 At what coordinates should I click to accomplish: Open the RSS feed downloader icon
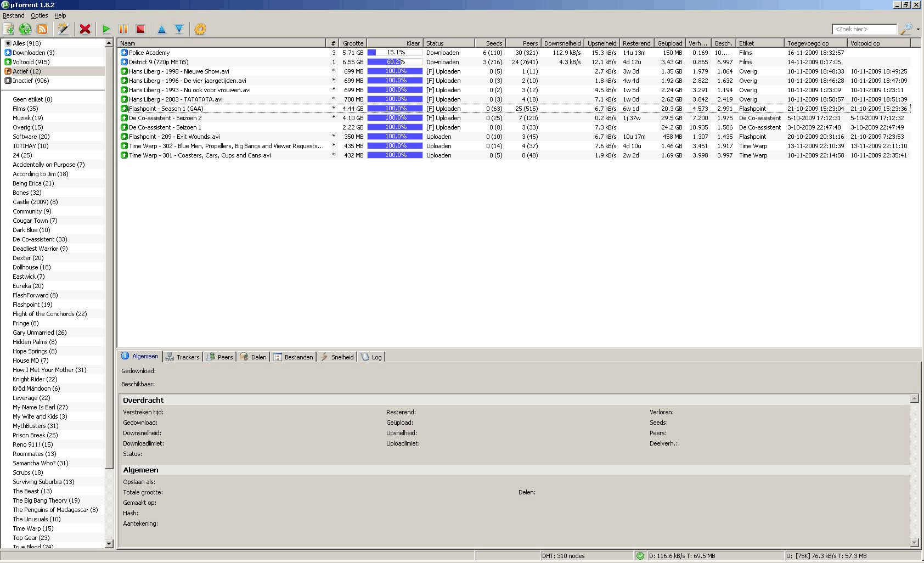(42, 29)
